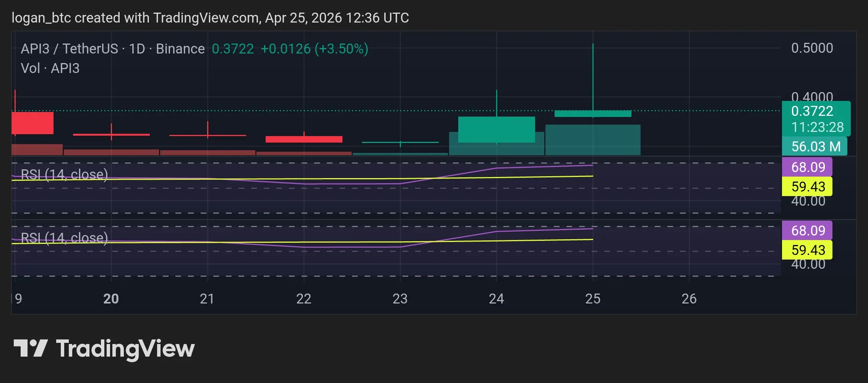Click the 56.03 M volume tag
Image resolution: width=868 pixels, height=383 pixels.
coord(816,146)
